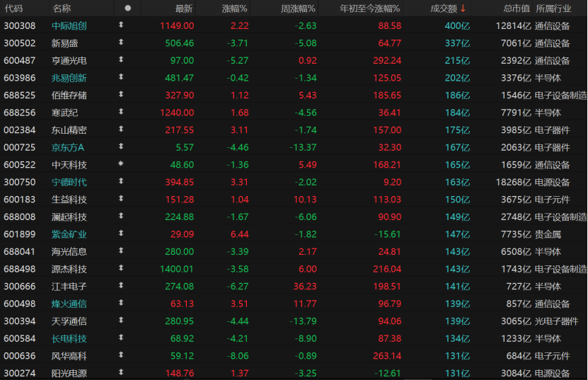This screenshot has height=380, width=588.
Task: Select the 海光信息 stock name
Action: tap(69, 252)
